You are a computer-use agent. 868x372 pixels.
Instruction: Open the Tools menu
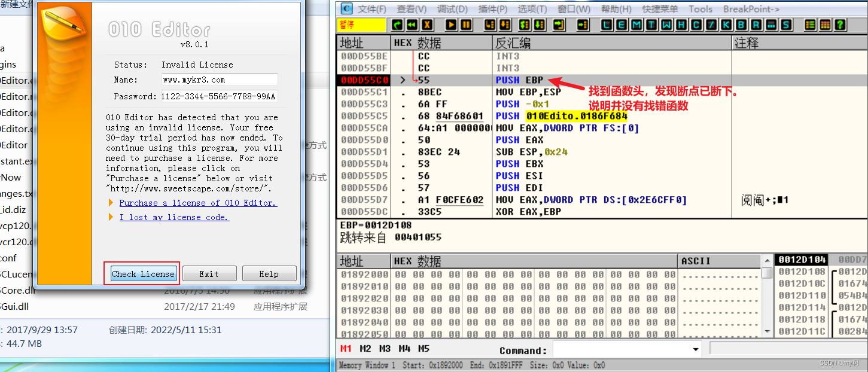tap(701, 9)
